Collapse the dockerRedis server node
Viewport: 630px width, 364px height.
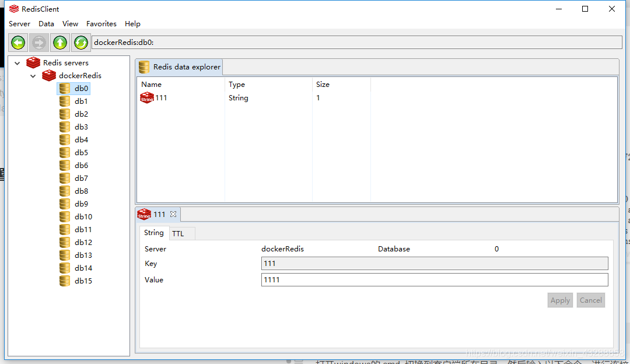click(x=33, y=76)
